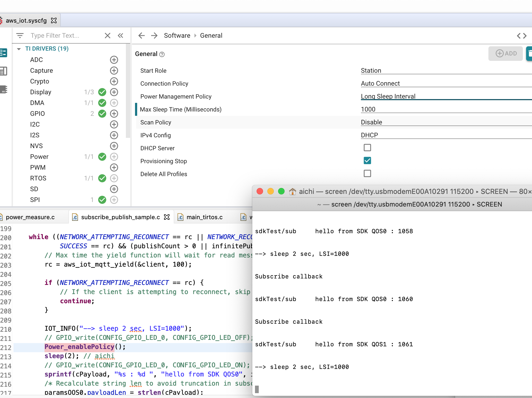The width and height of the screenshot is (532, 398).
Task: Collapse the sidebar with double-chevron icon
Action: 120,36
